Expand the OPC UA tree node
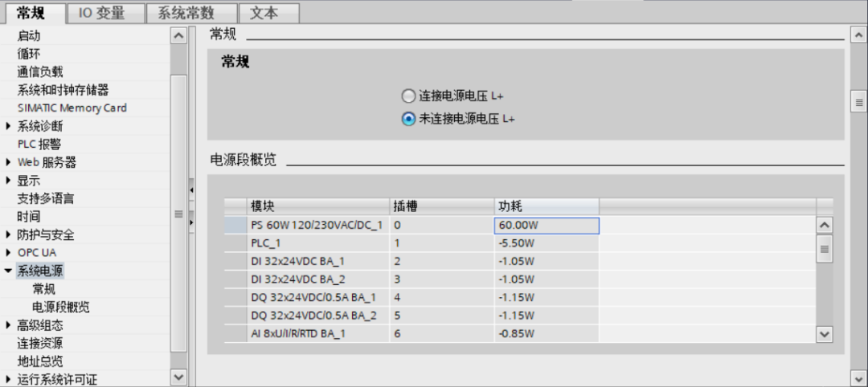The width and height of the screenshot is (868, 387). tap(8, 253)
